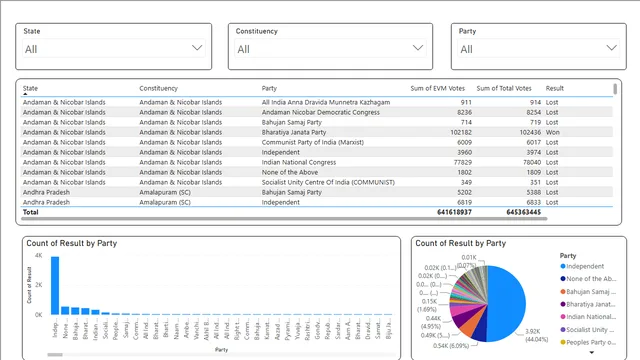This screenshot has height=360, width=640.
Task: Click Socialist Unity legend entry
Action: click(588, 329)
